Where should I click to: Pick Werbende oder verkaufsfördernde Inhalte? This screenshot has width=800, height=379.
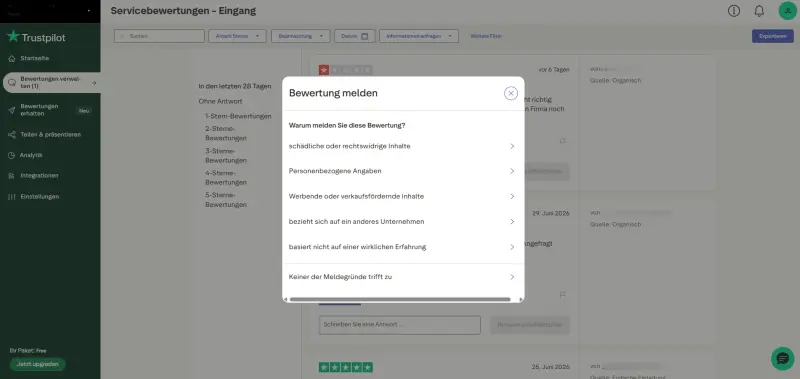tap(403, 196)
